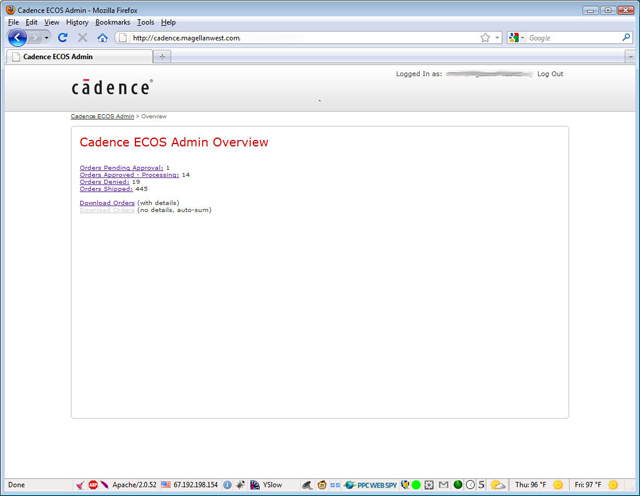This screenshot has height=496, width=640.
Task: Click faded Download Orders no details link
Action: pos(107,210)
